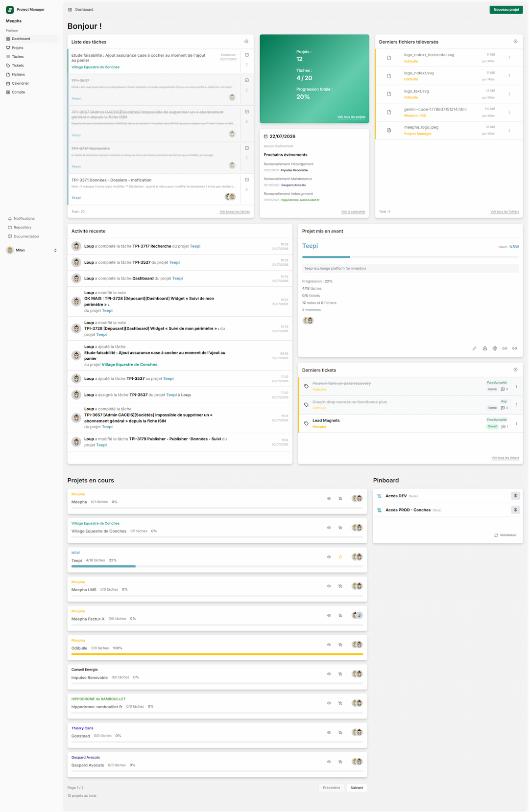Go to next projects page with Suivant
529x812 pixels.
click(357, 788)
